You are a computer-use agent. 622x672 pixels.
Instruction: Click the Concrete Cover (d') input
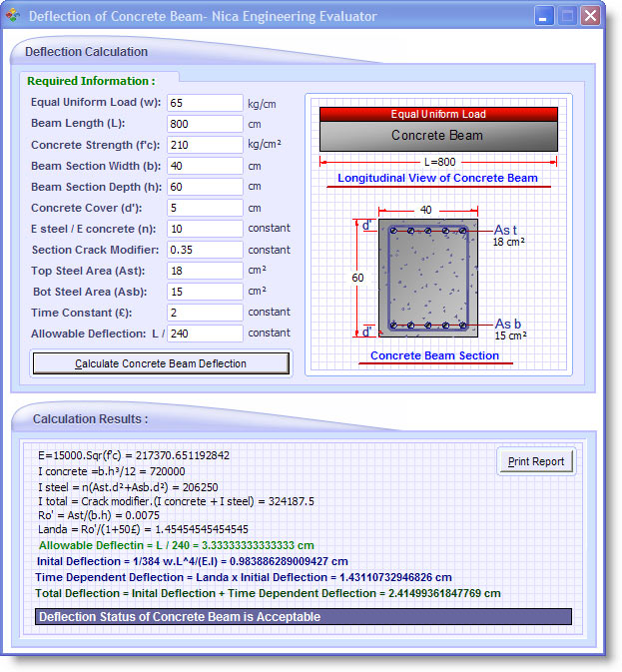click(205, 208)
